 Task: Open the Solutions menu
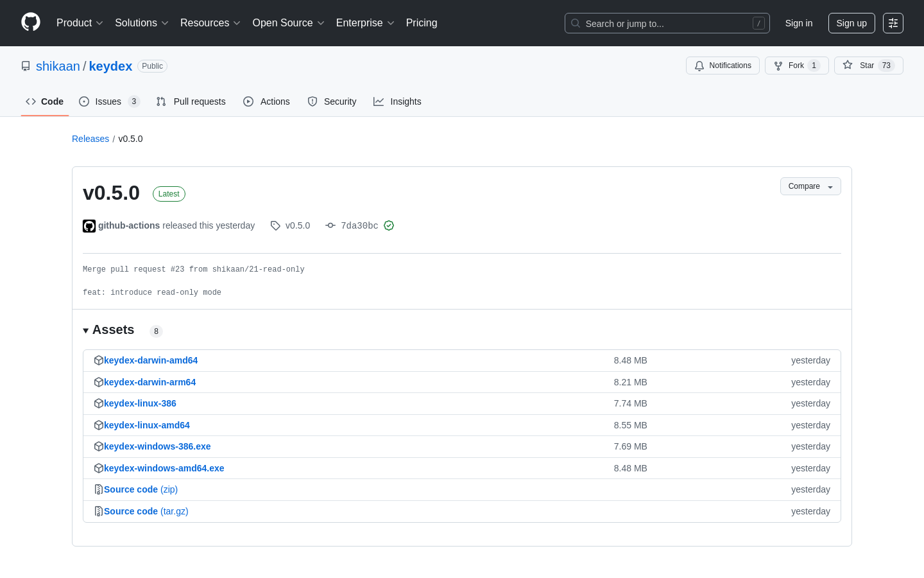(142, 23)
